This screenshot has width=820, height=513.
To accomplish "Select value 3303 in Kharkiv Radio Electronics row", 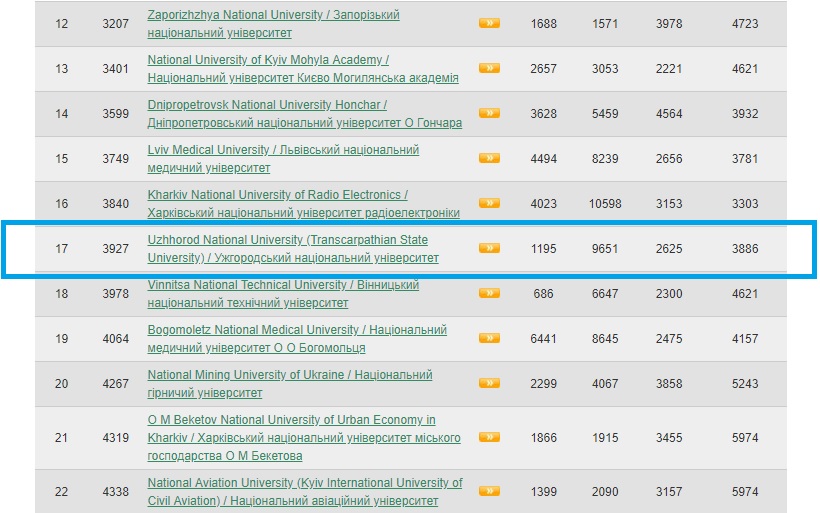I will [745, 204].
